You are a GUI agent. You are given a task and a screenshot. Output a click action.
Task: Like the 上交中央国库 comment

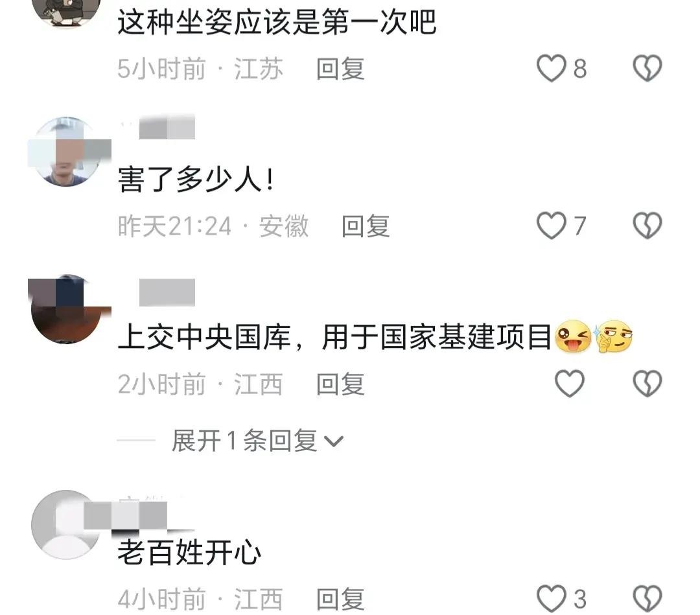coord(570,384)
